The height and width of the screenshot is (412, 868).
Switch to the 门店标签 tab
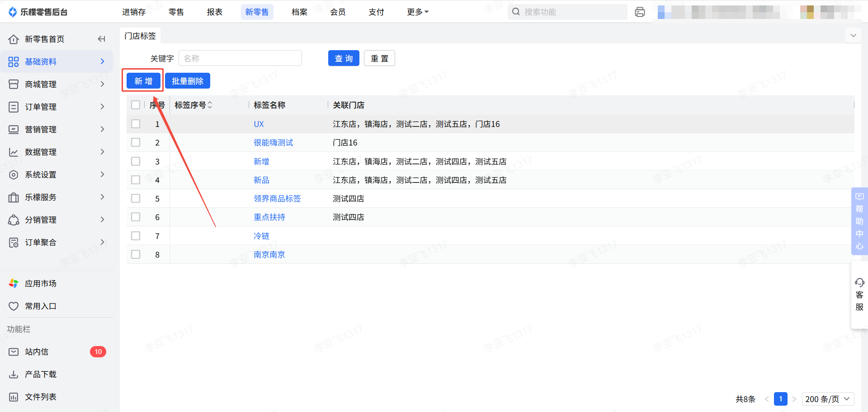tap(140, 36)
